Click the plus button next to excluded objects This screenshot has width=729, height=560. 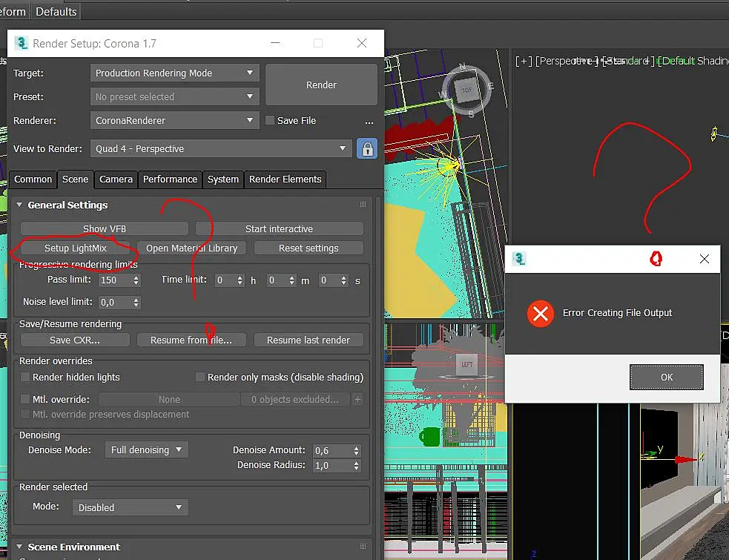point(357,400)
